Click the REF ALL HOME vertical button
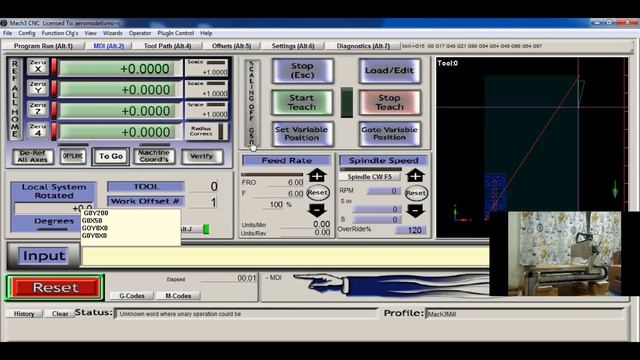 (x=15, y=99)
